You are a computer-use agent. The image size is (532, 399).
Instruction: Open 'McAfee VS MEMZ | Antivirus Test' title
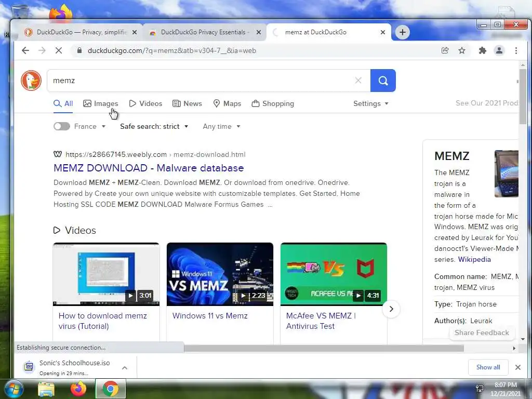tap(321, 321)
